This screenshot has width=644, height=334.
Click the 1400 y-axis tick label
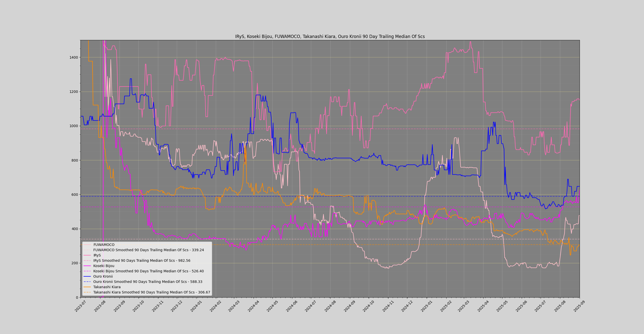(73, 57)
